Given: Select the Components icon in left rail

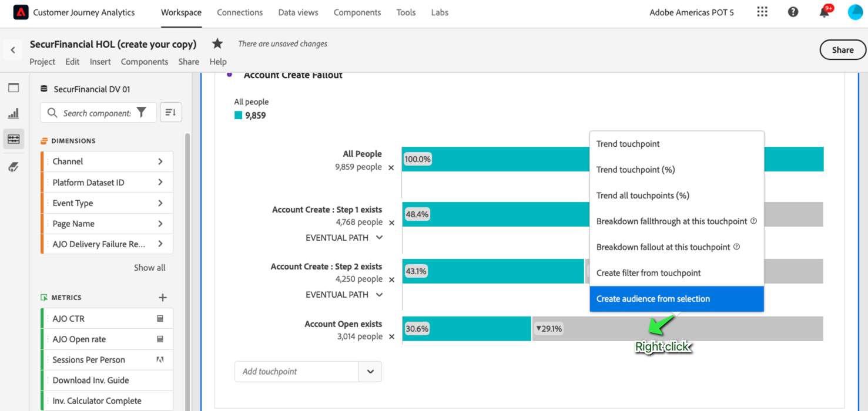Looking at the screenshot, I should (x=14, y=139).
